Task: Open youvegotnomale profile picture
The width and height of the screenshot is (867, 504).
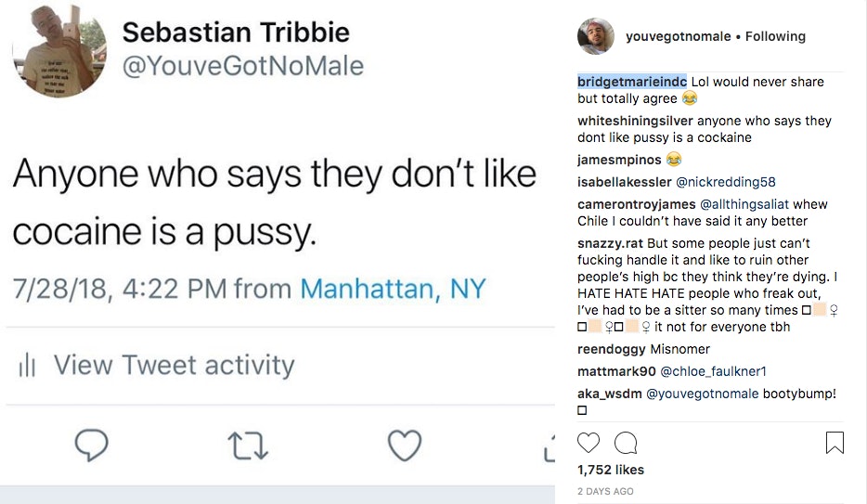Action: point(595,37)
